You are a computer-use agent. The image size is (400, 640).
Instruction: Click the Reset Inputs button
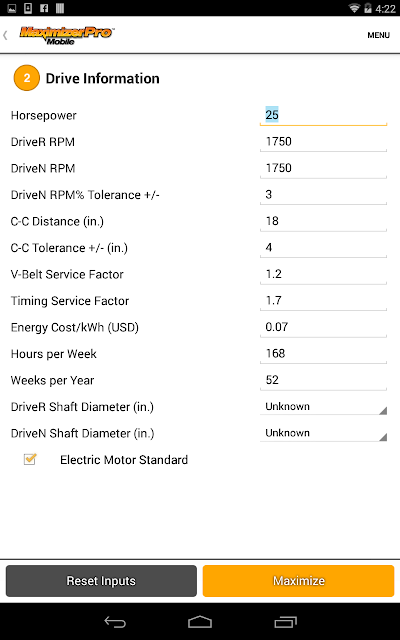click(x=101, y=581)
